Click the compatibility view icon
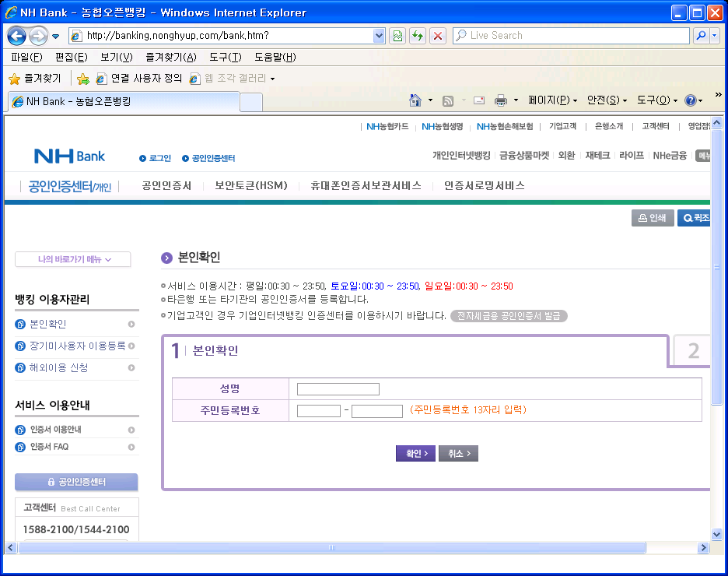The width and height of the screenshot is (728, 576). [397, 36]
